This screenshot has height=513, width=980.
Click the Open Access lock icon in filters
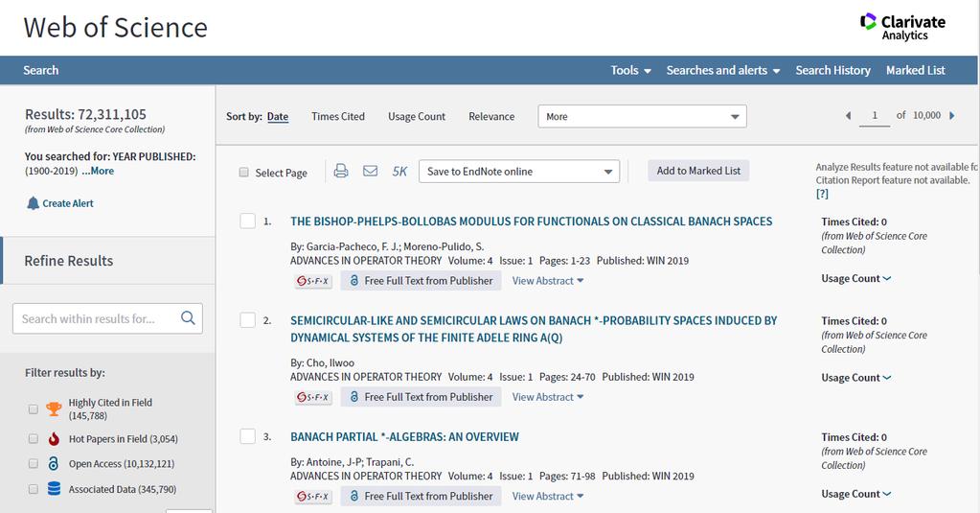pos(54,463)
